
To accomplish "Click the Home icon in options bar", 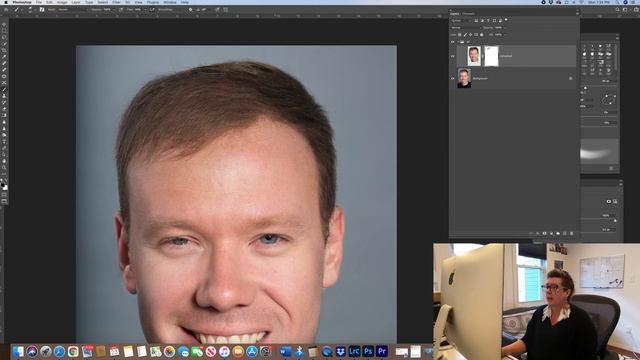I will click(6, 10).
